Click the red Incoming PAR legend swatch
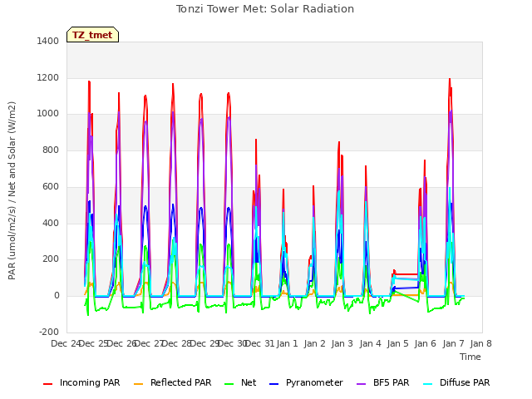 tap(48, 384)
